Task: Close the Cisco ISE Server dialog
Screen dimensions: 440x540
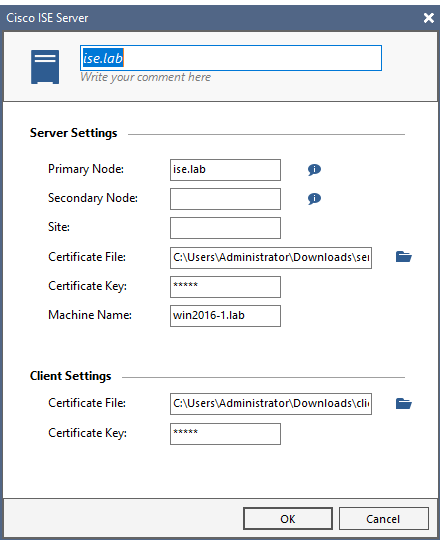Action: tap(429, 18)
